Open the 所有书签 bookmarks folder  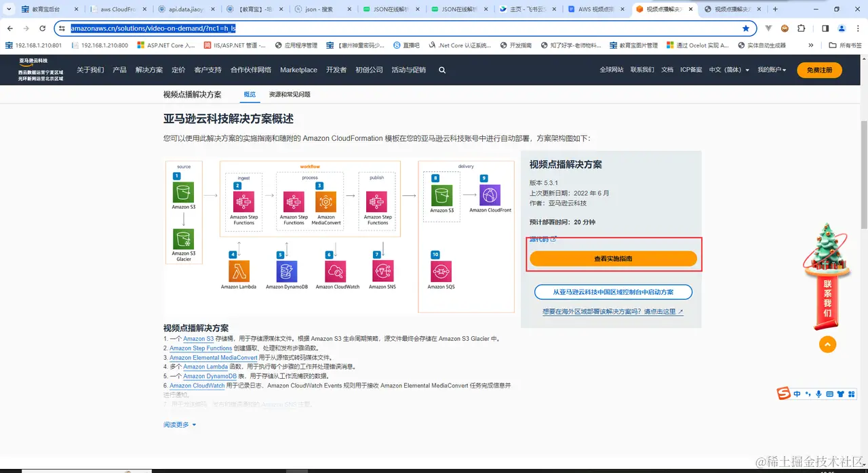click(x=846, y=45)
